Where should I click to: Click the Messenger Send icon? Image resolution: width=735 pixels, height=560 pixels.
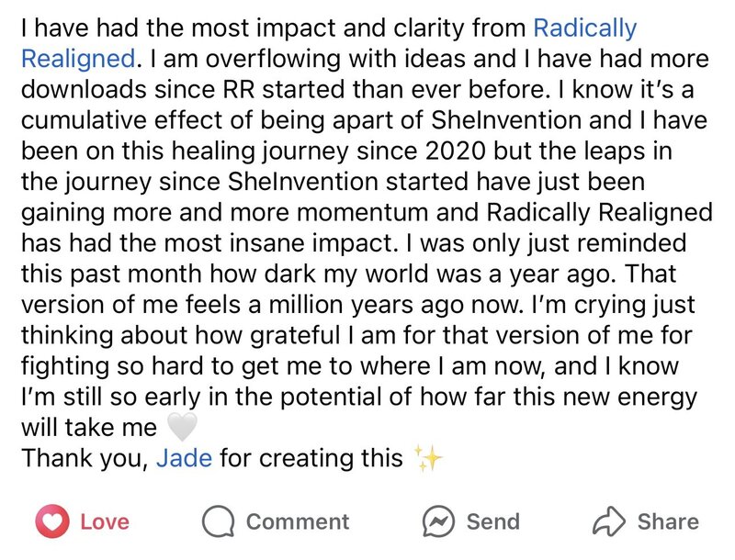pos(438,521)
